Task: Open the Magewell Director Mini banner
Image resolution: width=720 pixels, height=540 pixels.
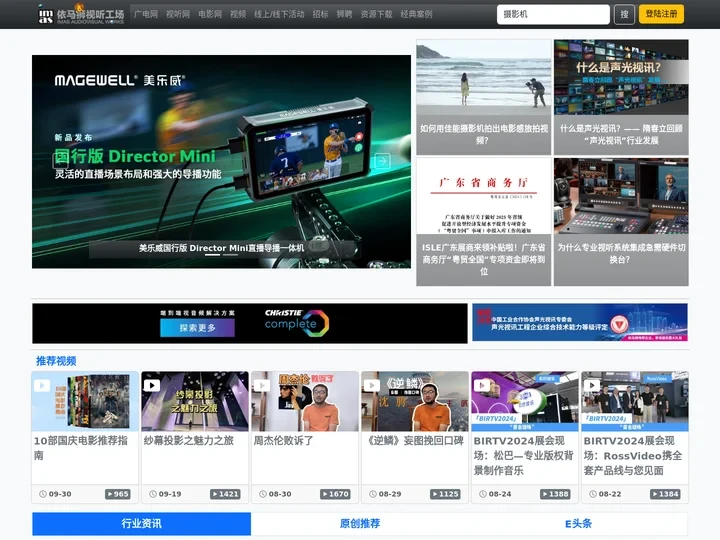Action: tap(221, 162)
